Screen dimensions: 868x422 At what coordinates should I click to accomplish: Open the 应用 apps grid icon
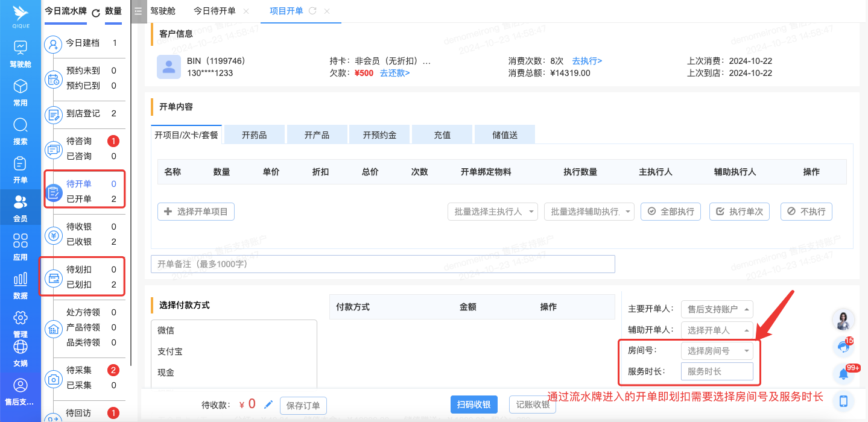point(20,241)
